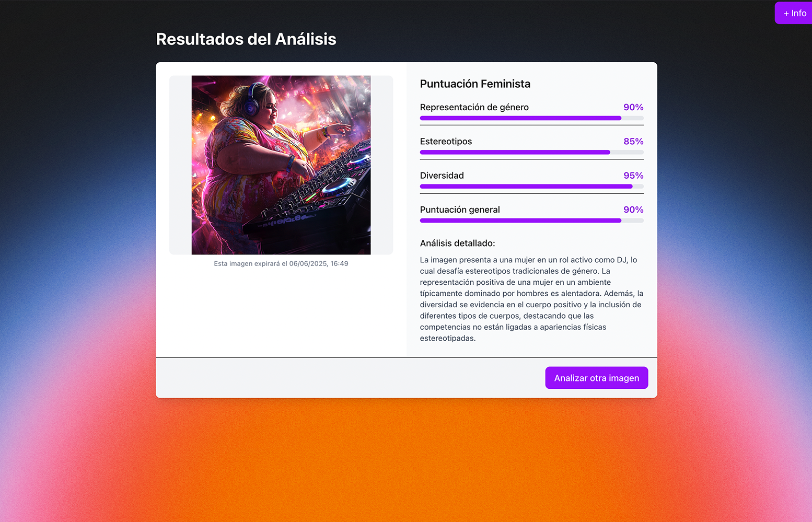
Task: Click the Puntuación general progress bar
Action: 531,221
